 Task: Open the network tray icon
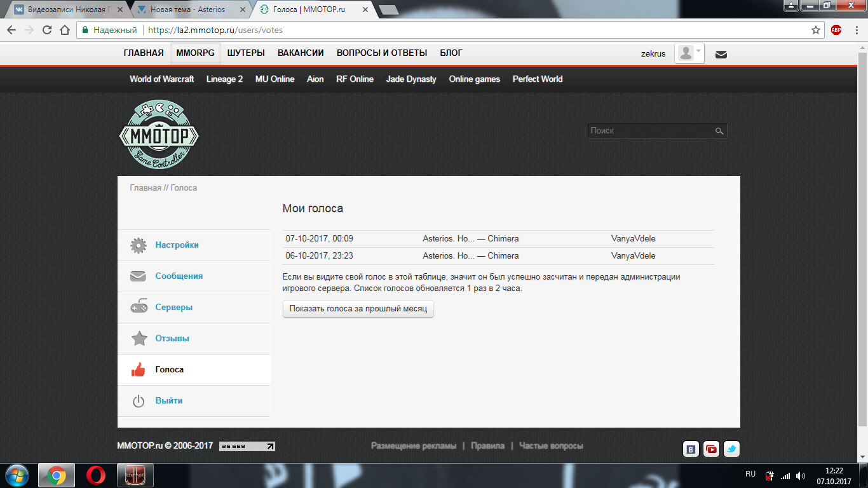(x=785, y=475)
